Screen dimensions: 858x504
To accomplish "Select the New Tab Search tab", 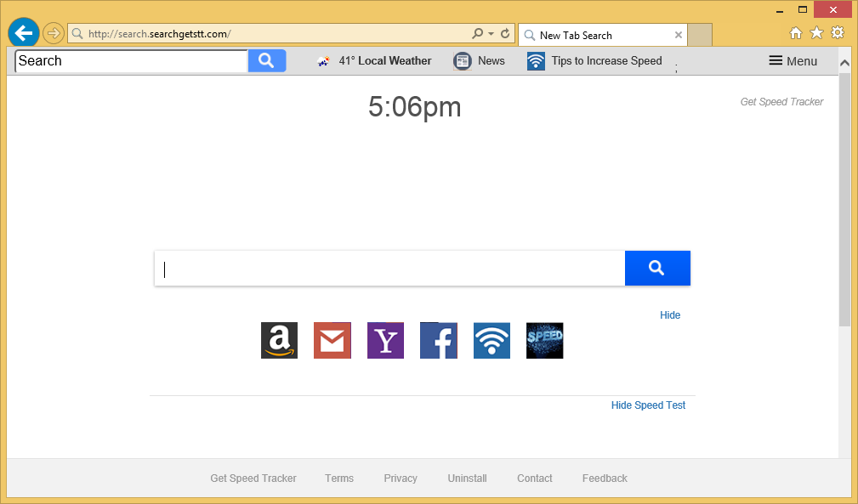I will [x=595, y=35].
